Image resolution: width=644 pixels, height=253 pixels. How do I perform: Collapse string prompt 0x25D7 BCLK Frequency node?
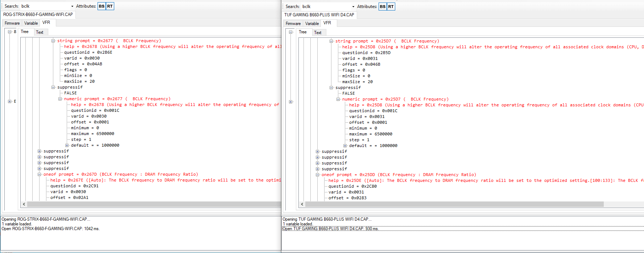[x=331, y=41]
